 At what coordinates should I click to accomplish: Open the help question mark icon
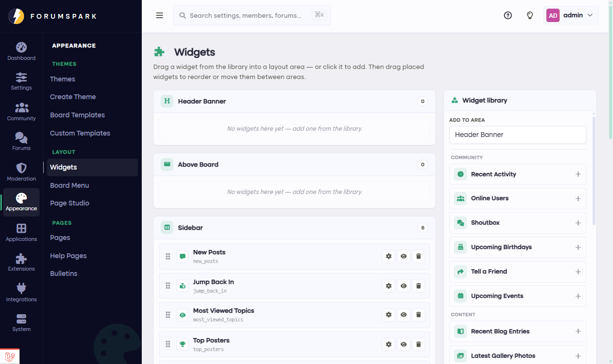[508, 15]
